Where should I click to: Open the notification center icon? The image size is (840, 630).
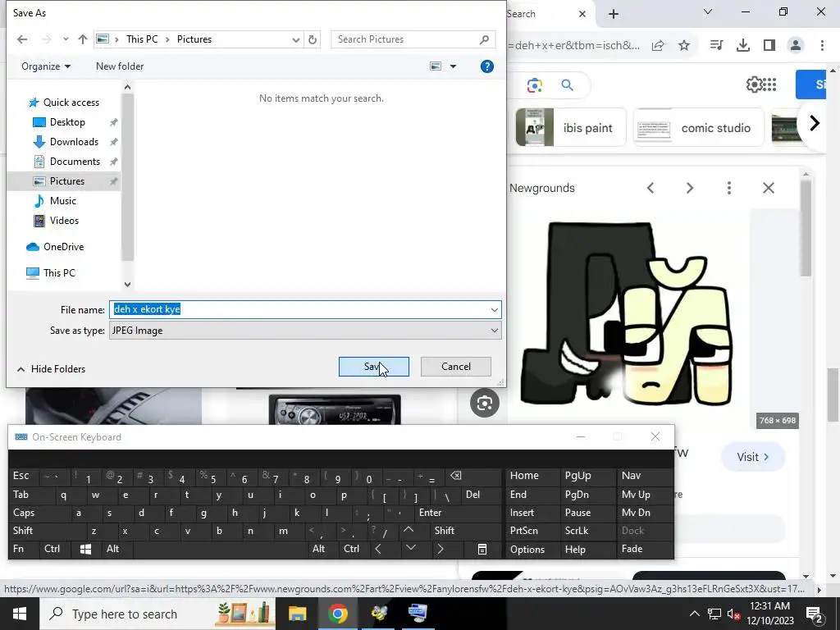[815, 614]
